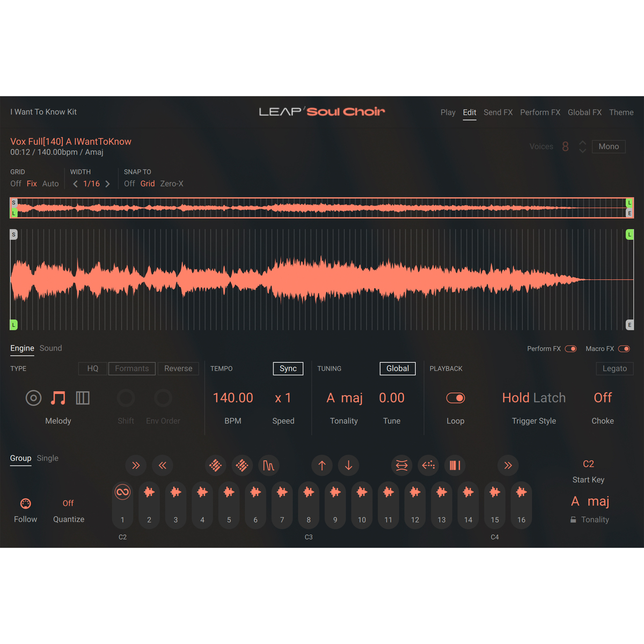This screenshot has height=644, width=644.
Task: Click the upward arrow transpose icon
Action: pyautogui.click(x=322, y=465)
